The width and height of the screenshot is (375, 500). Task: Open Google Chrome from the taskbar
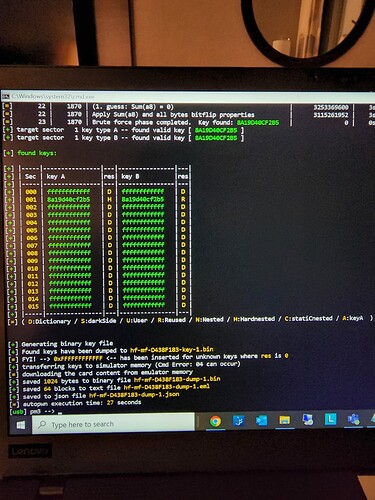pyautogui.click(x=215, y=421)
